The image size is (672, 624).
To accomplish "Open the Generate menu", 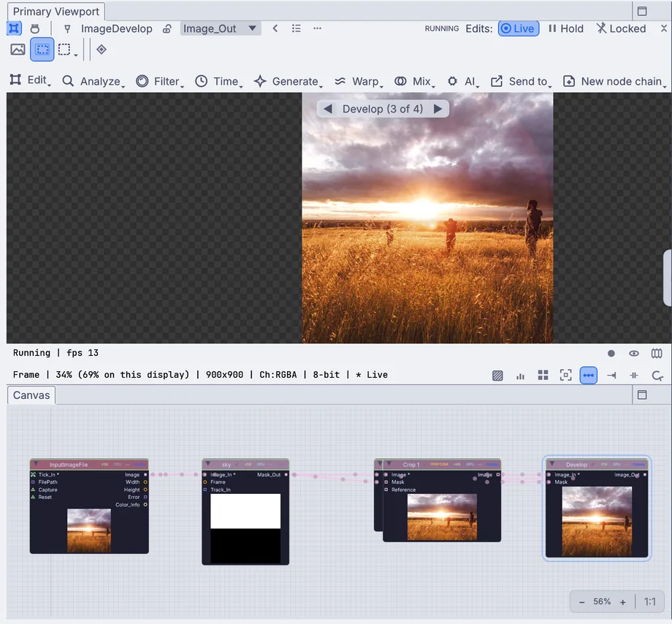I will (x=289, y=81).
